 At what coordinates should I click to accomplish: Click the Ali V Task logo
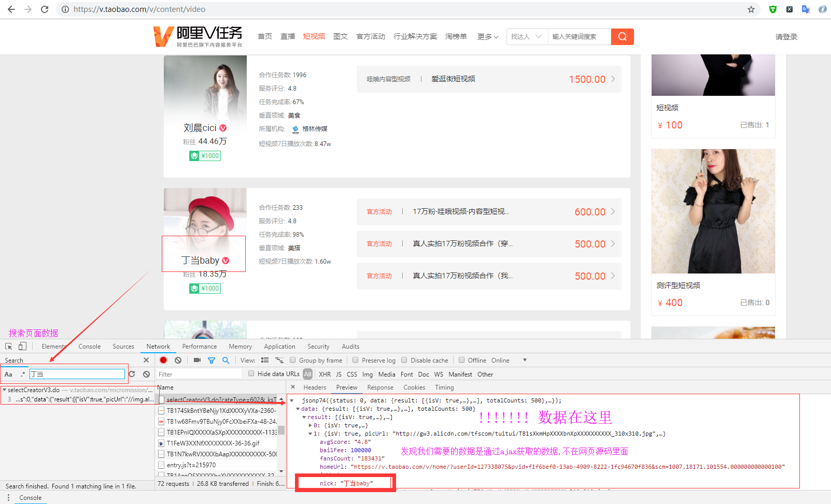click(x=198, y=36)
